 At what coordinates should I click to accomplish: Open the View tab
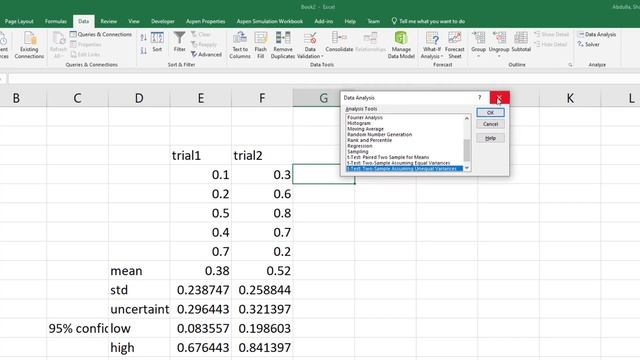tap(133, 21)
